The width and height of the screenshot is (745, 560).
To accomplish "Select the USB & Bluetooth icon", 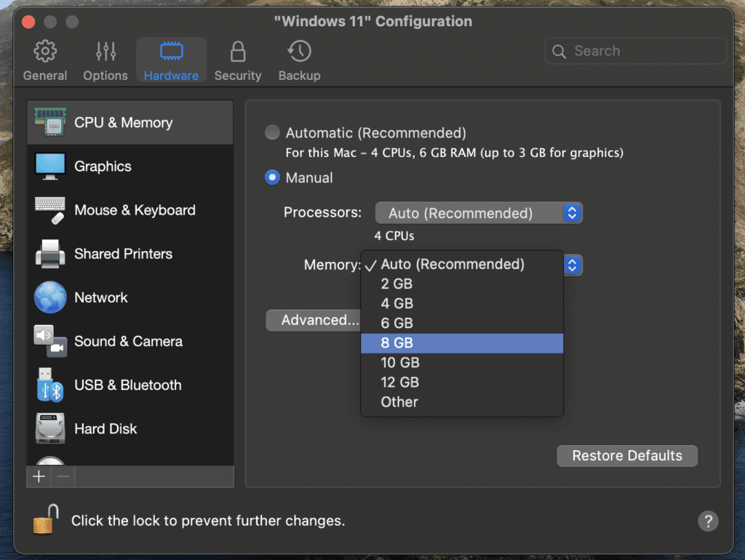I will point(50,385).
